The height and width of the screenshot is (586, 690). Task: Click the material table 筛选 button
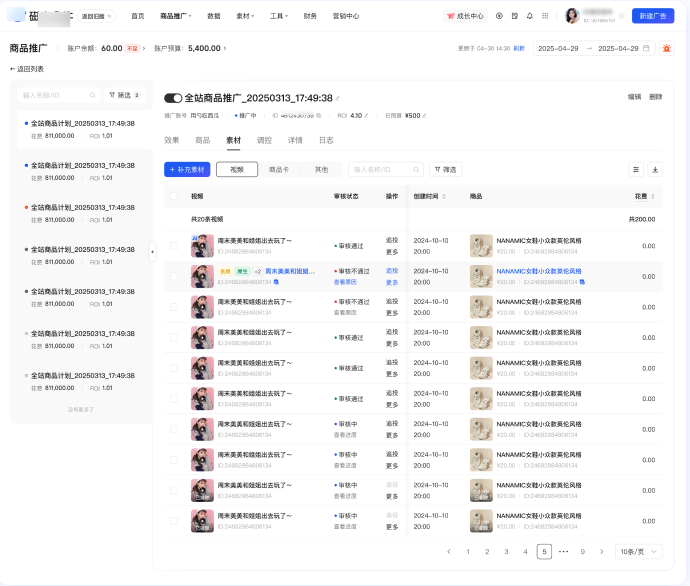[x=446, y=170]
